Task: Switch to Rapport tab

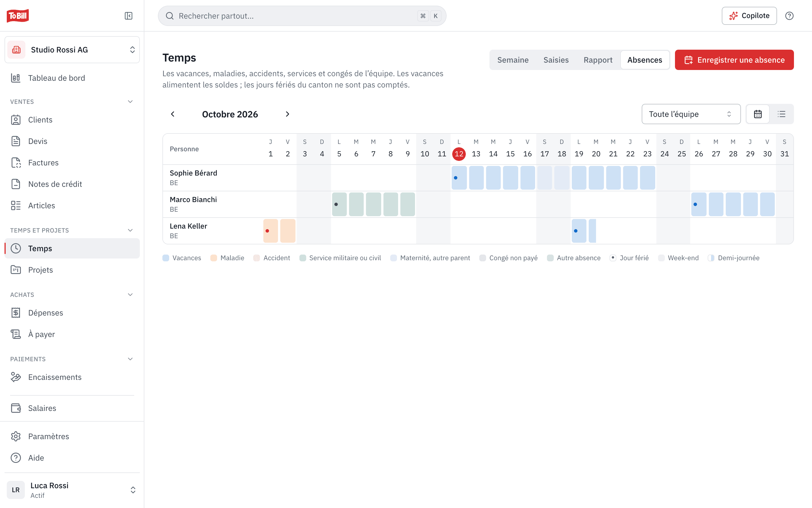Action: [598, 60]
